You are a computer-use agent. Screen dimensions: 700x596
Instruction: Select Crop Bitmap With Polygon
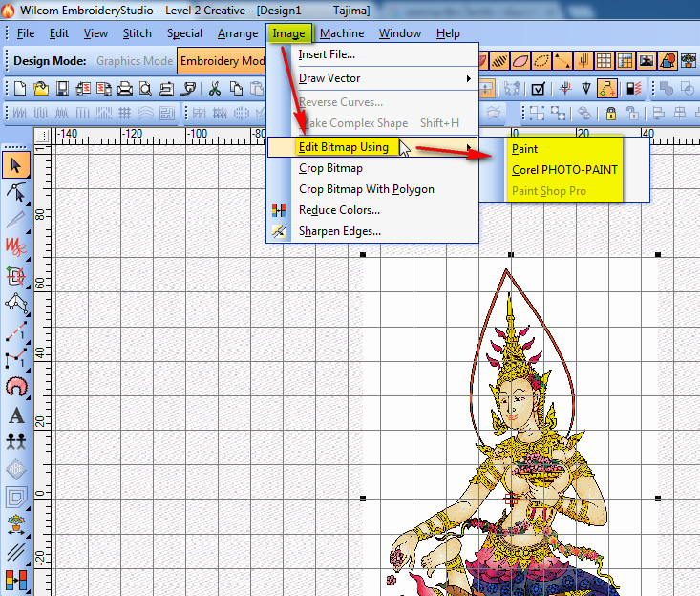pyautogui.click(x=372, y=189)
